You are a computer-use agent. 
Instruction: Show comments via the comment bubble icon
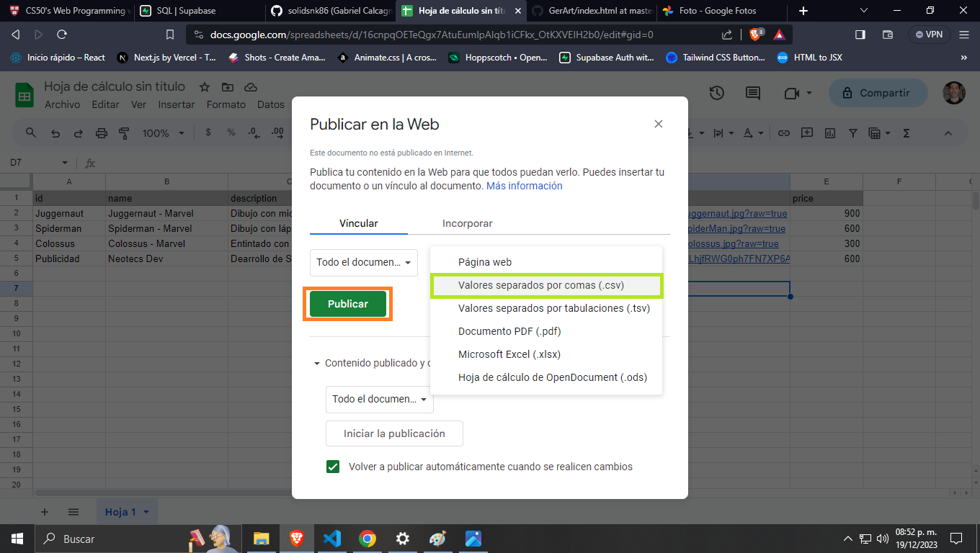(753, 93)
